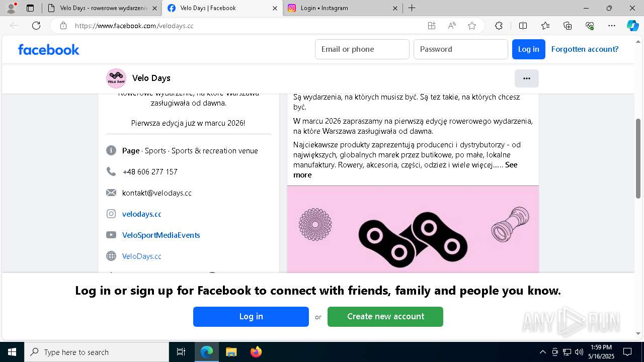The width and height of the screenshot is (644, 362).
Task: Reload the page with refresh icon
Action: 36,26
